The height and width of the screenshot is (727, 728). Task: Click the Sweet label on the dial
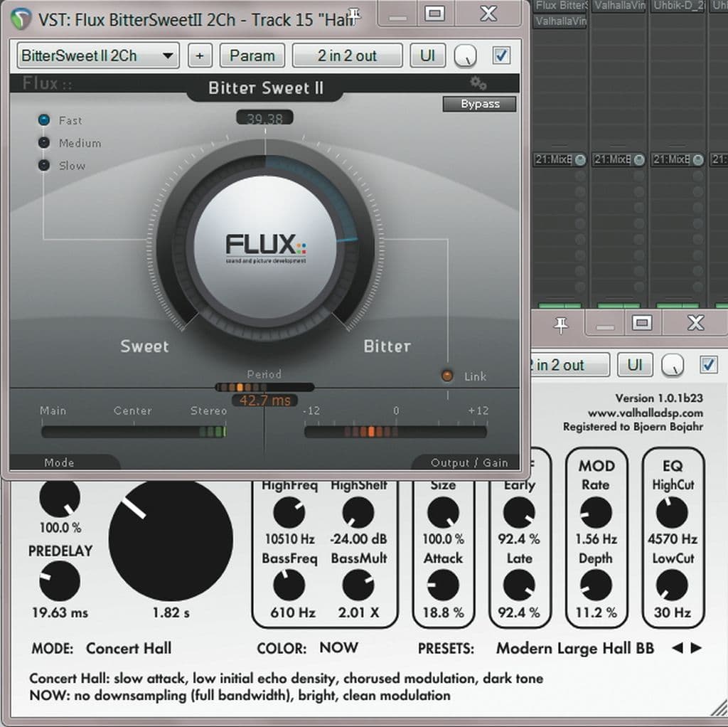(x=144, y=346)
